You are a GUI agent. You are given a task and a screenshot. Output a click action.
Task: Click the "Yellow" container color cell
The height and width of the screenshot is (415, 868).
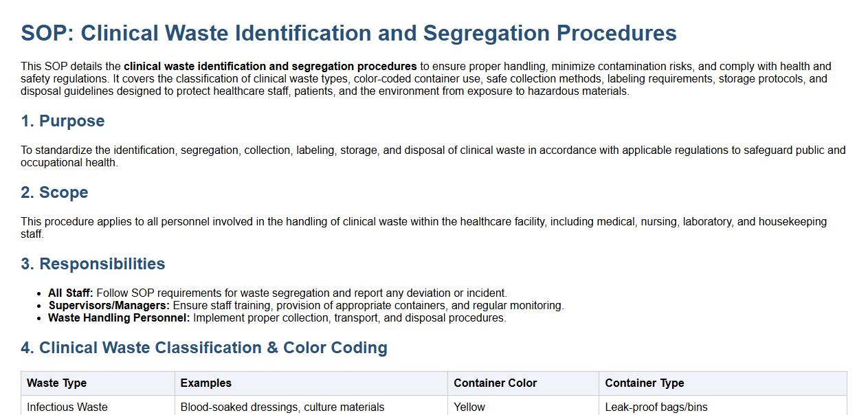click(x=469, y=407)
